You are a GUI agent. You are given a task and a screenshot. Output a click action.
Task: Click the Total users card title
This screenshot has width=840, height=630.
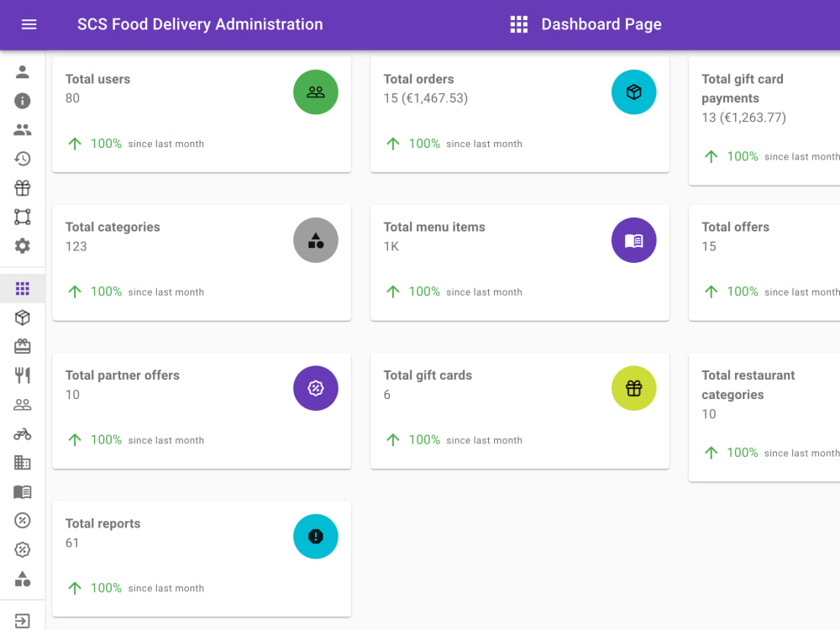[x=97, y=79]
